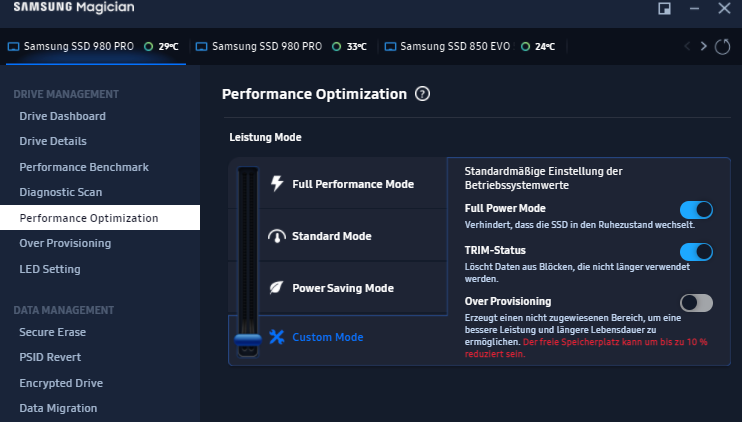The width and height of the screenshot is (742, 422).
Task: Toggle Full Power Mode switch off
Action: point(696,210)
